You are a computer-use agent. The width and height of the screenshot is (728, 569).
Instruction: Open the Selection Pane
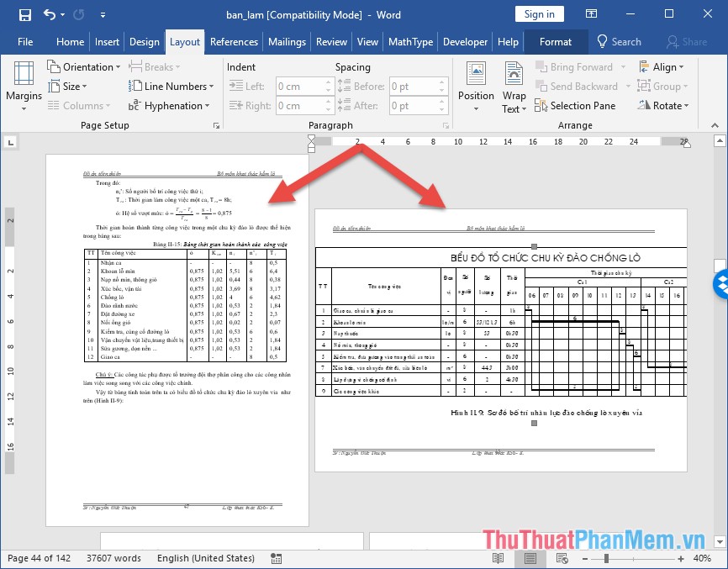(576, 105)
